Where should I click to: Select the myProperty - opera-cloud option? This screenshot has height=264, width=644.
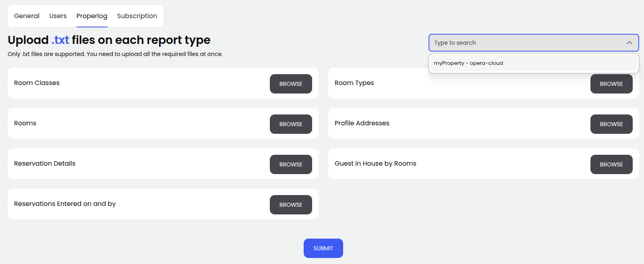[468, 63]
